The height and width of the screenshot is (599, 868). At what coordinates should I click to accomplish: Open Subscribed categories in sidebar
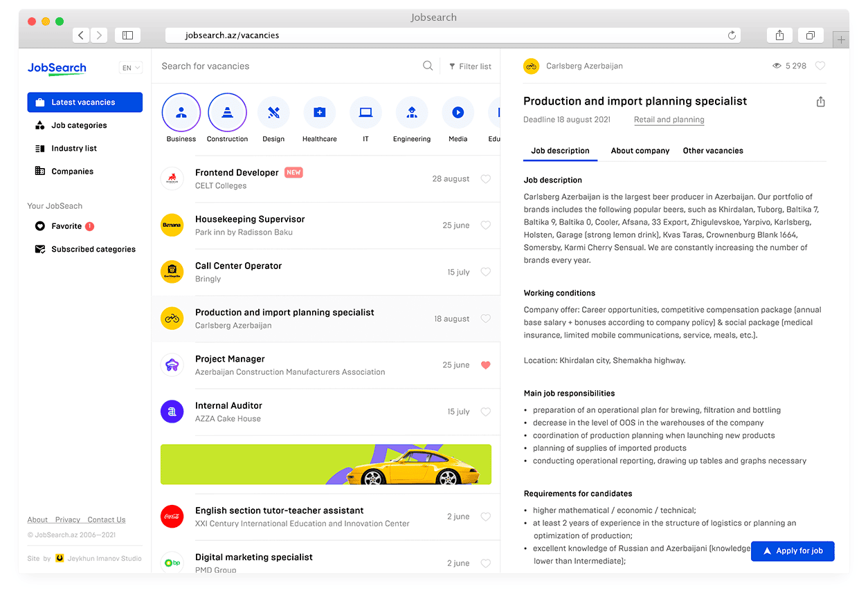[x=85, y=249]
